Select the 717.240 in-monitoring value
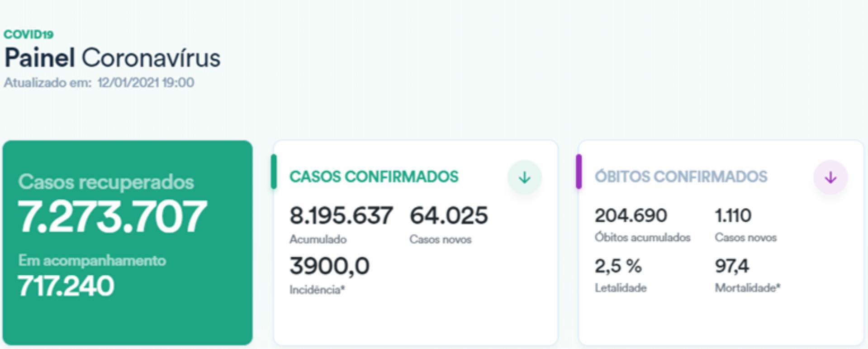Image resolution: width=868 pixels, height=349 pixels. pyautogui.click(x=66, y=286)
